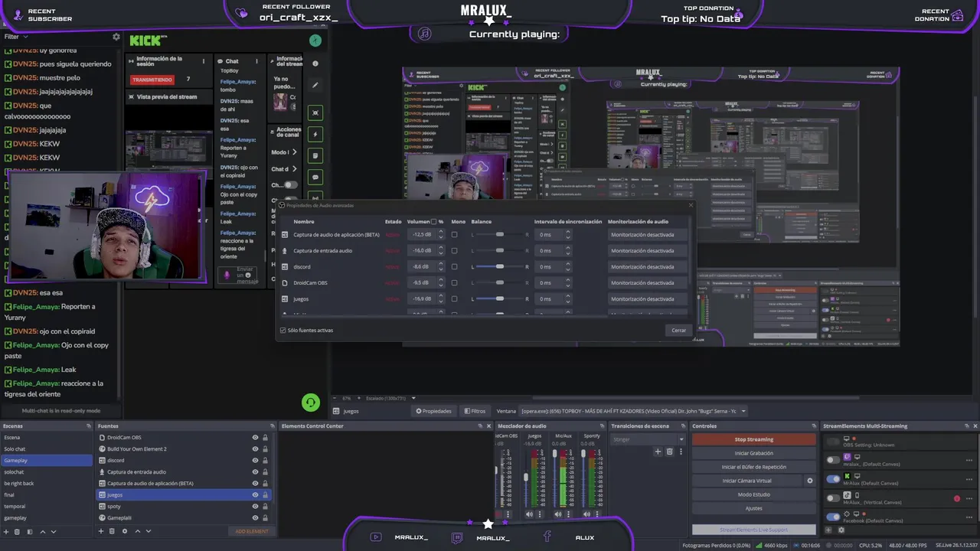Mute the Spotify speaker icon in mixer
The width and height of the screenshot is (980, 551).
click(586, 514)
